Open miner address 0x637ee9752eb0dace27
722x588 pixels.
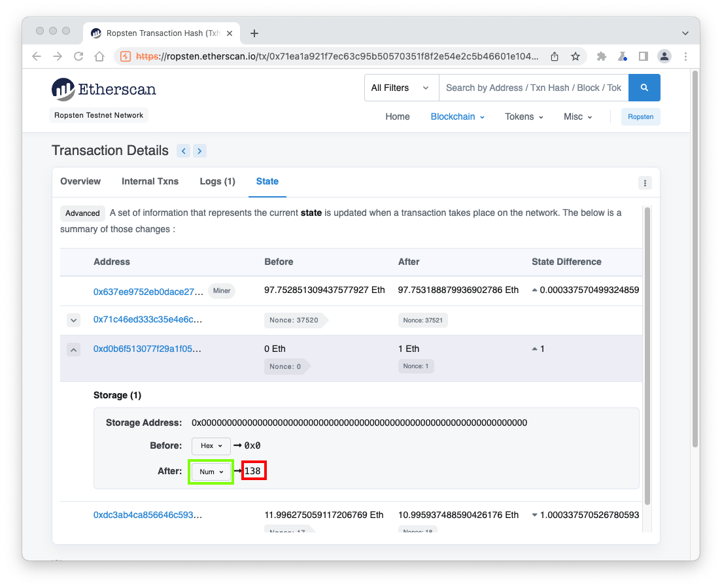pyautogui.click(x=148, y=292)
